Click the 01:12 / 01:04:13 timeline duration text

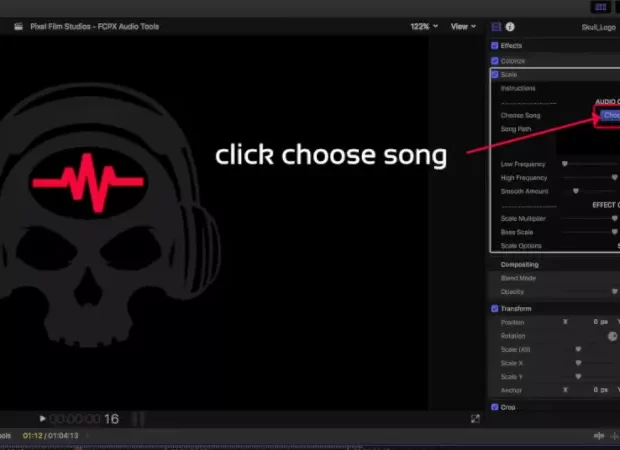point(51,436)
